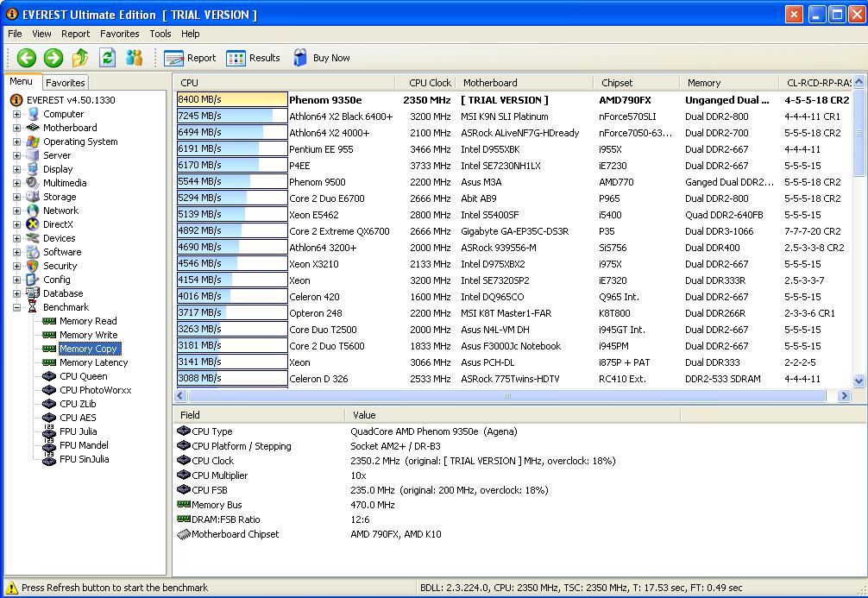Expand the Multimedia tree node
Screen dimensions: 868x598
[x=16, y=183]
